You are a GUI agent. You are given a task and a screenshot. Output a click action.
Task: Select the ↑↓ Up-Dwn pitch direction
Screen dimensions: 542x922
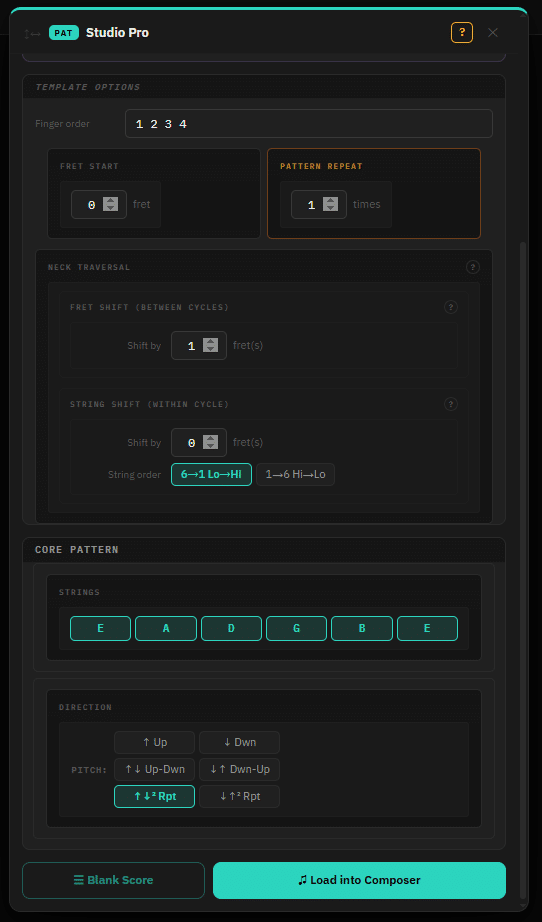[155, 769]
